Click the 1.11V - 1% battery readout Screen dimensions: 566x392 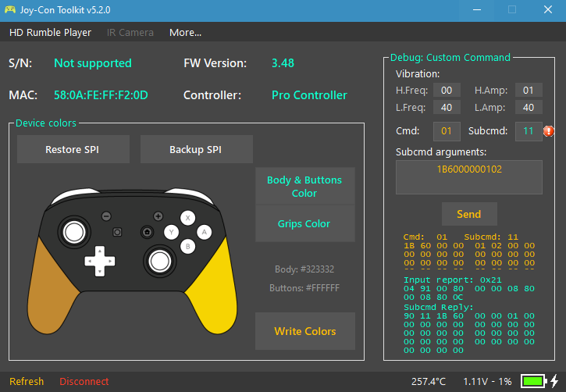point(487,382)
